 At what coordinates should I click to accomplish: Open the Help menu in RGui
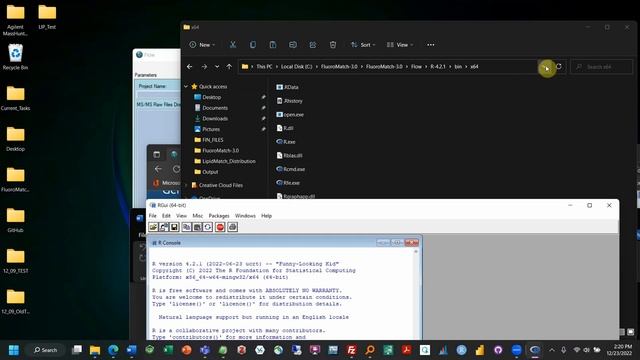point(266,216)
